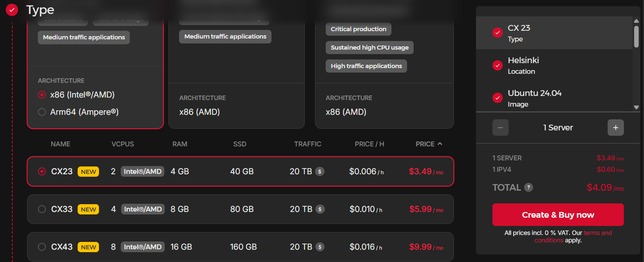This screenshot has height=262, width=644.
Task: Click the NEW badge on CX23 row
Action: (x=88, y=171)
